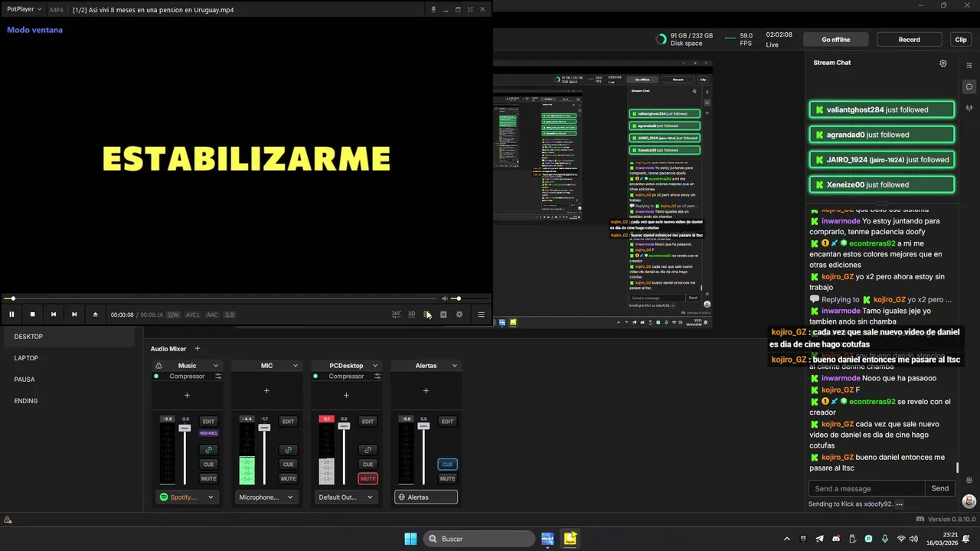Toggle CUE on the Alertas channel
The image size is (980, 551).
(x=447, y=465)
